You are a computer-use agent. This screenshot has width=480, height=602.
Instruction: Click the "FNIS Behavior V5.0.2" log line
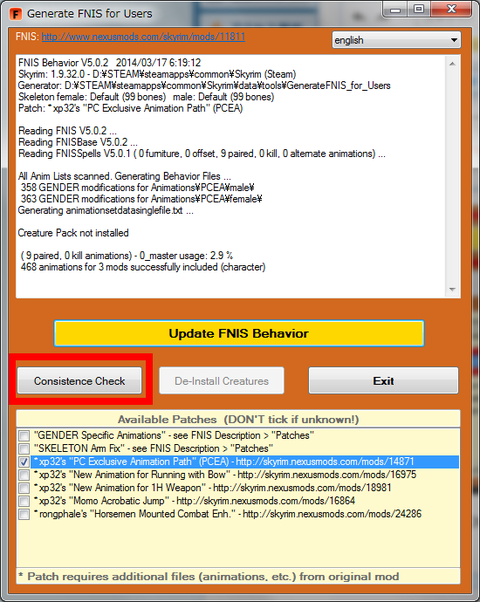[x=109, y=63]
